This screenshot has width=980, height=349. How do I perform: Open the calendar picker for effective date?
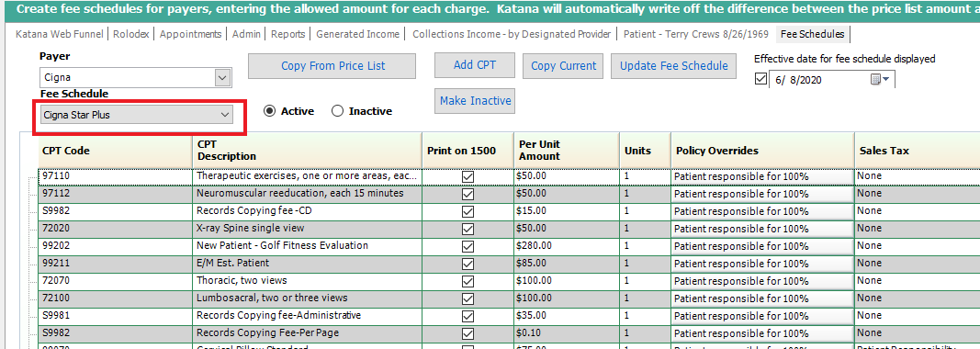pos(880,79)
